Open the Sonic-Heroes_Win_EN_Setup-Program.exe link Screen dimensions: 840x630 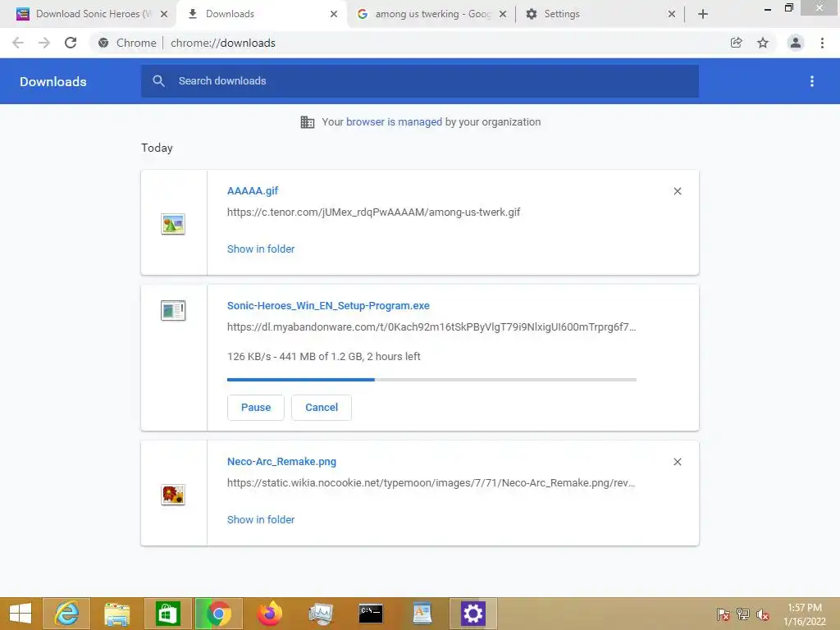(x=328, y=306)
